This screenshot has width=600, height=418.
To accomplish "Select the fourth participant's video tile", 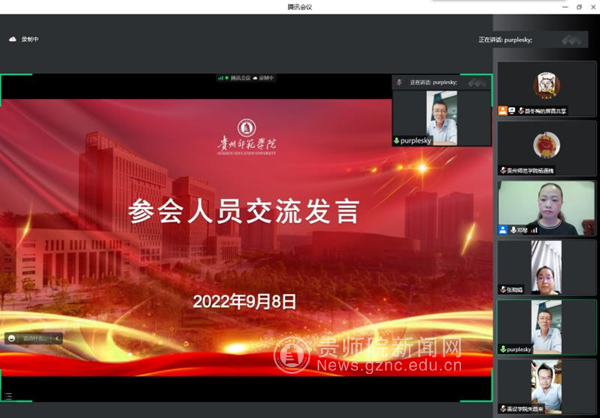I will point(546,266).
